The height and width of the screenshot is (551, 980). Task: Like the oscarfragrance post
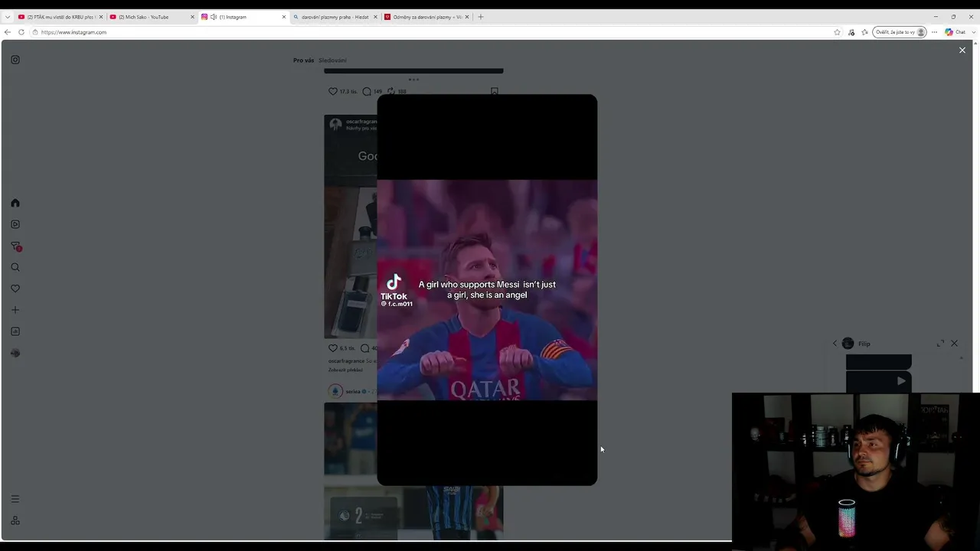[333, 348]
